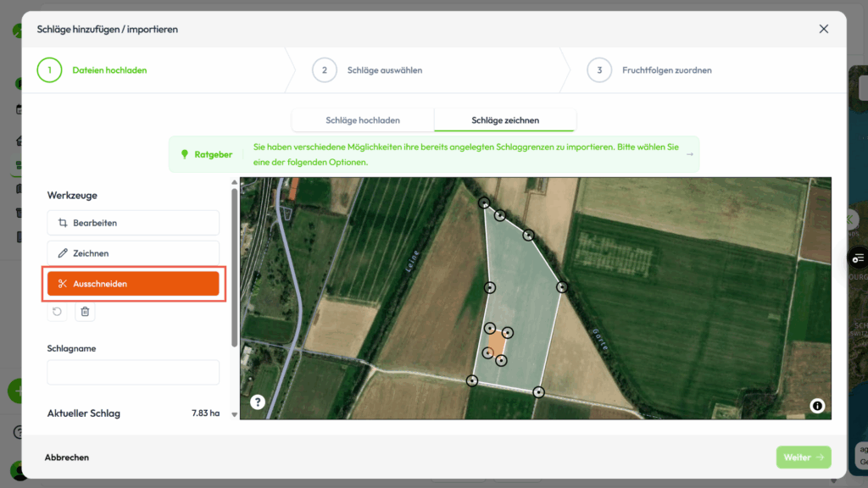
Task: Close the import dialog with X icon
Action: [x=823, y=29]
